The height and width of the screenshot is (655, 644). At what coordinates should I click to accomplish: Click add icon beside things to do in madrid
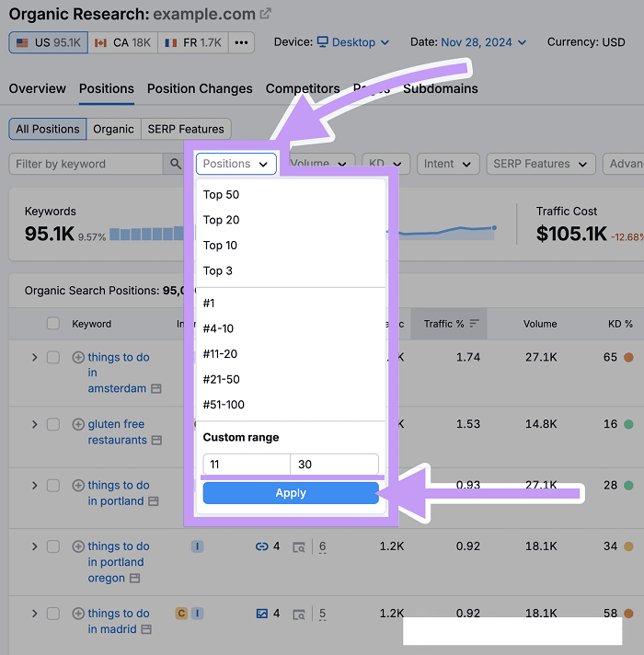coord(78,614)
